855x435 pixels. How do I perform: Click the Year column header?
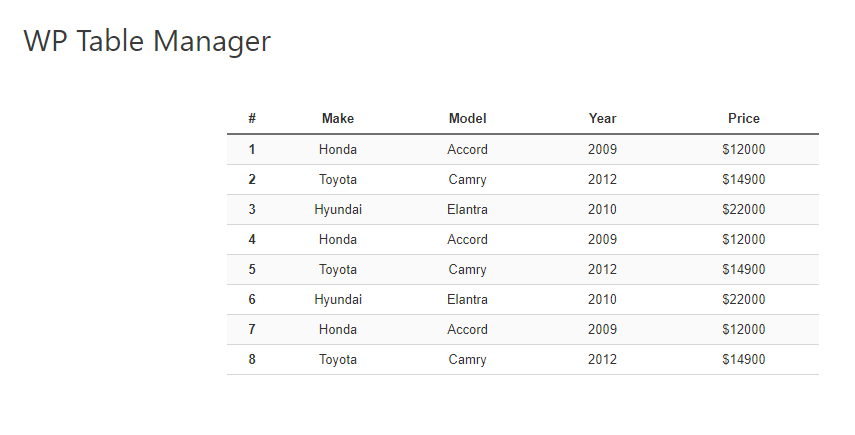point(602,118)
